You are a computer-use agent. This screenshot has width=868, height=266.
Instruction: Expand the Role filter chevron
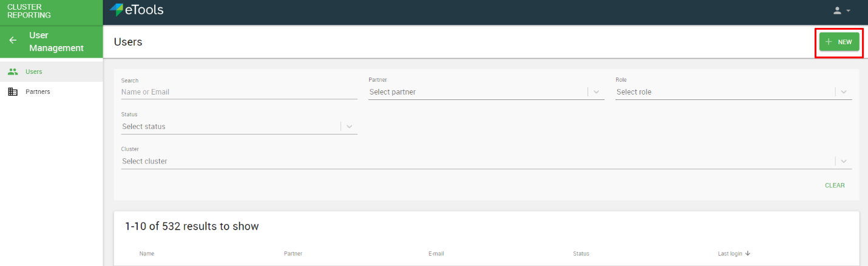tap(844, 92)
